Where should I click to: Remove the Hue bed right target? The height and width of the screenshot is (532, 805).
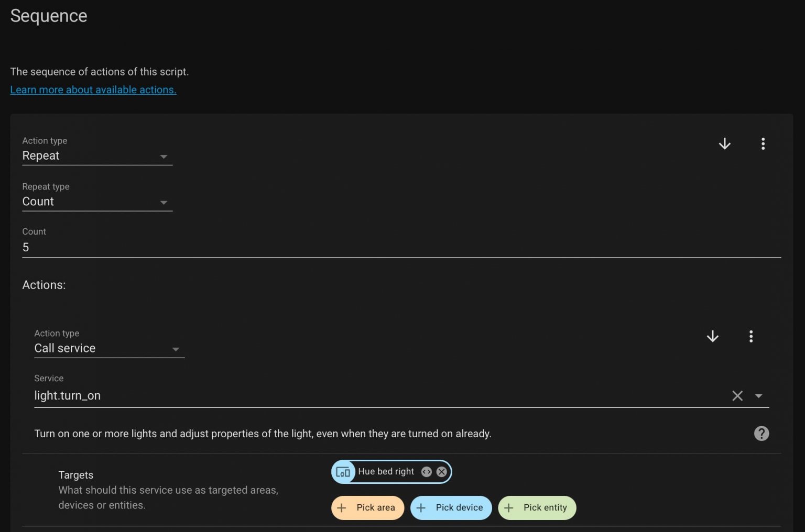tap(442, 472)
